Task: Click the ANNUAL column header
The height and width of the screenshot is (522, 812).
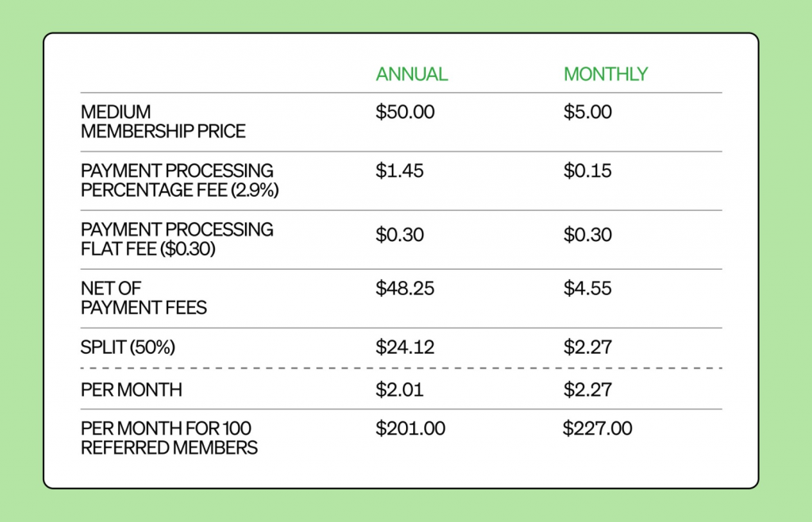Action: 412,74
